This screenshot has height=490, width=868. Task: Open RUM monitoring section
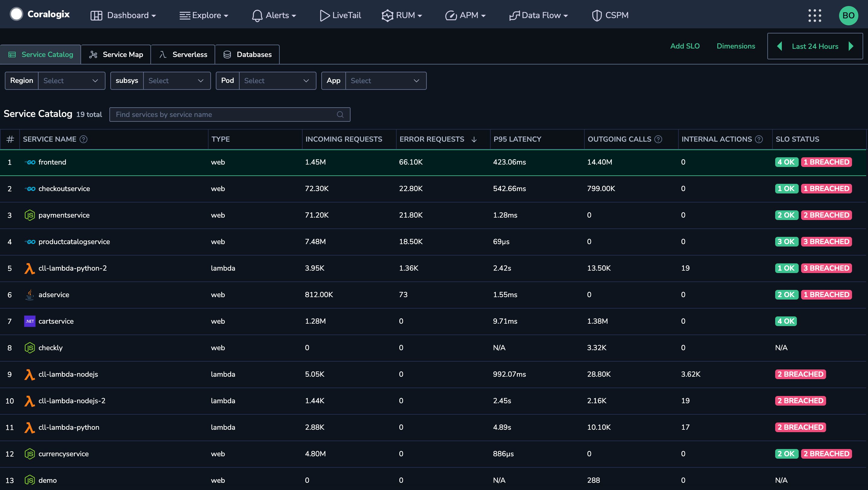(x=399, y=15)
